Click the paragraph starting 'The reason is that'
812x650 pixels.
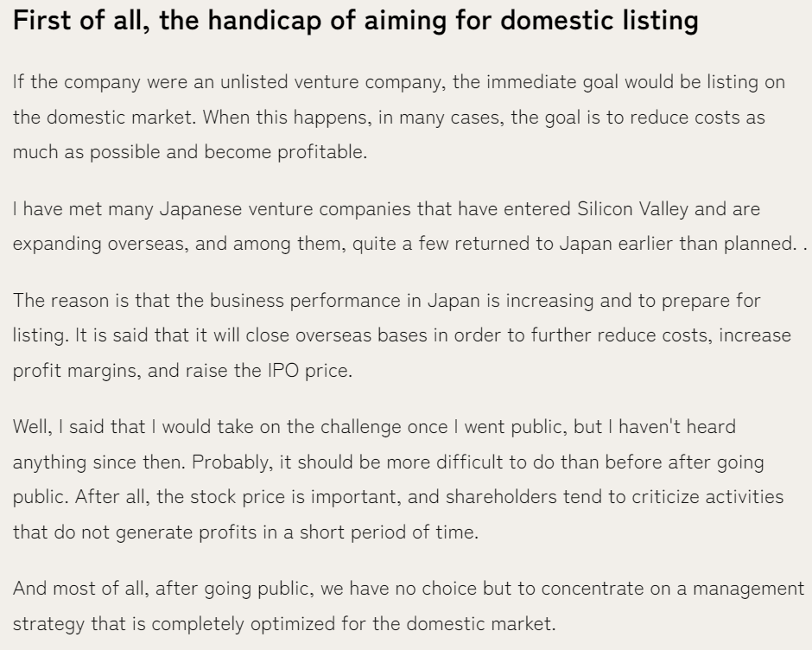coord(402,335)
